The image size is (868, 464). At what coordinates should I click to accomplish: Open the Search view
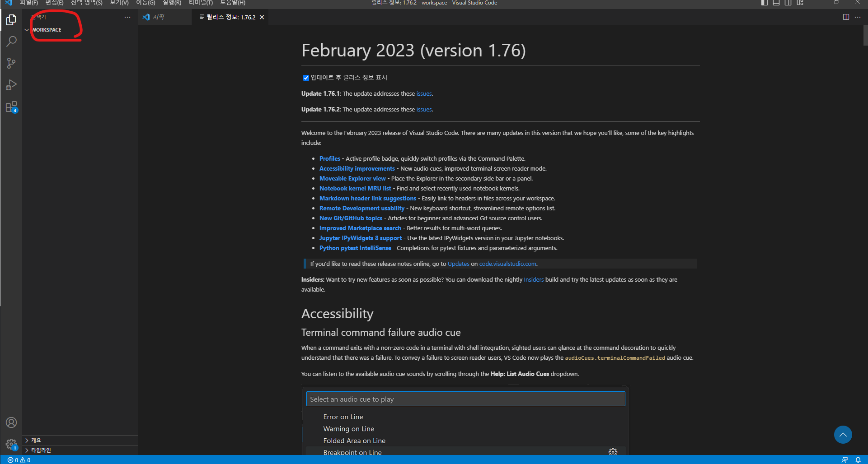[11, 42]
